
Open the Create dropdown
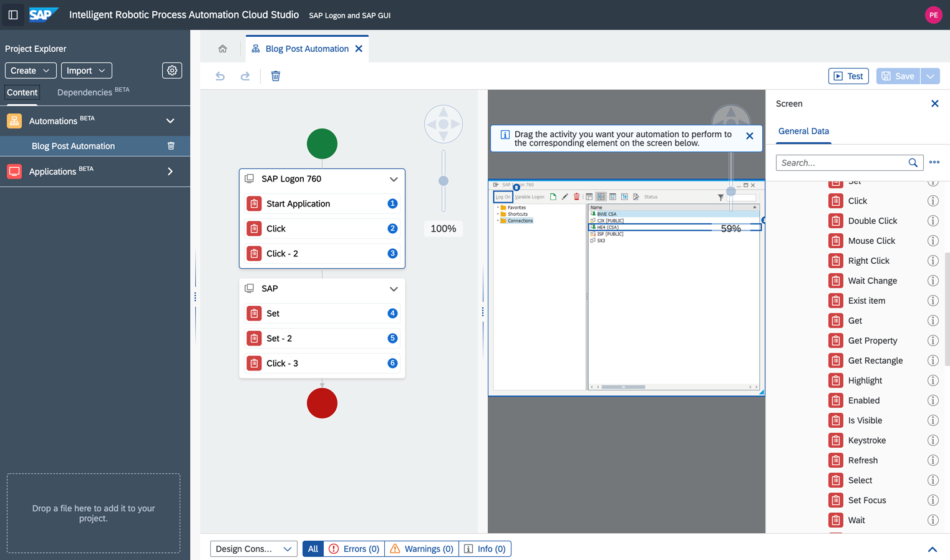click(31, 70)
